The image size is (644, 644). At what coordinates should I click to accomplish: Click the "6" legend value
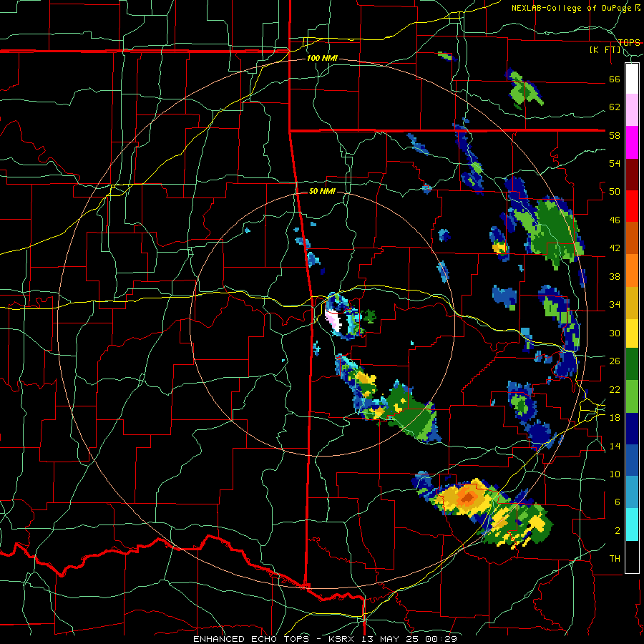click(618, 502)
